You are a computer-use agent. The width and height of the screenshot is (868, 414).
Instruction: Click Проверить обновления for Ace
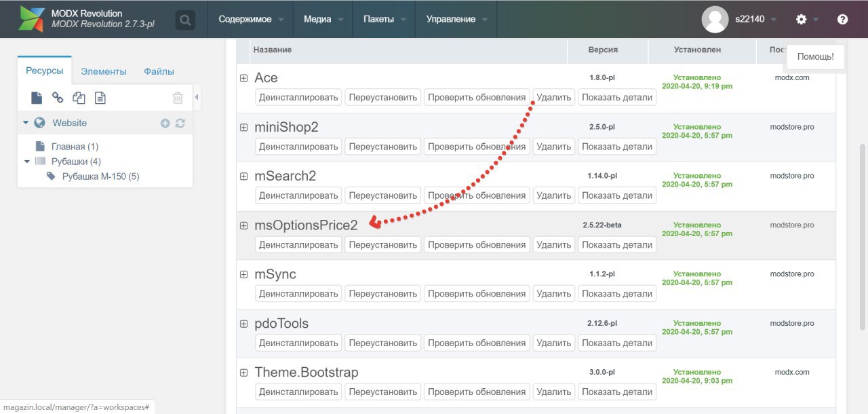click(477, 97)
